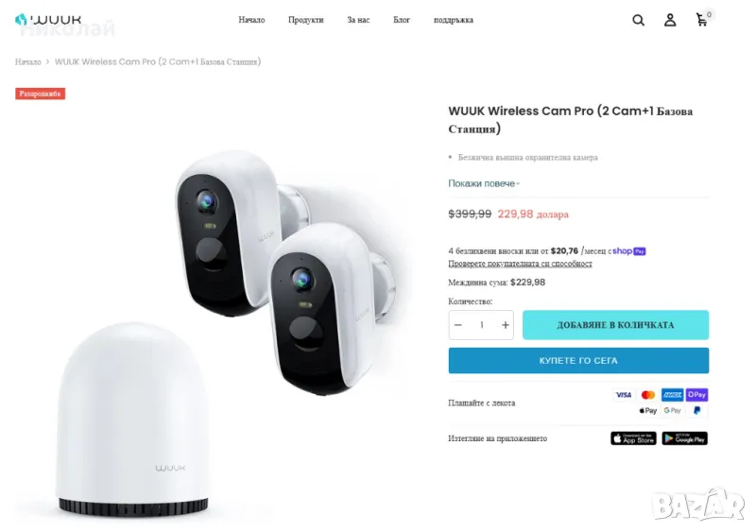Open the user account icon

(670, 20)
